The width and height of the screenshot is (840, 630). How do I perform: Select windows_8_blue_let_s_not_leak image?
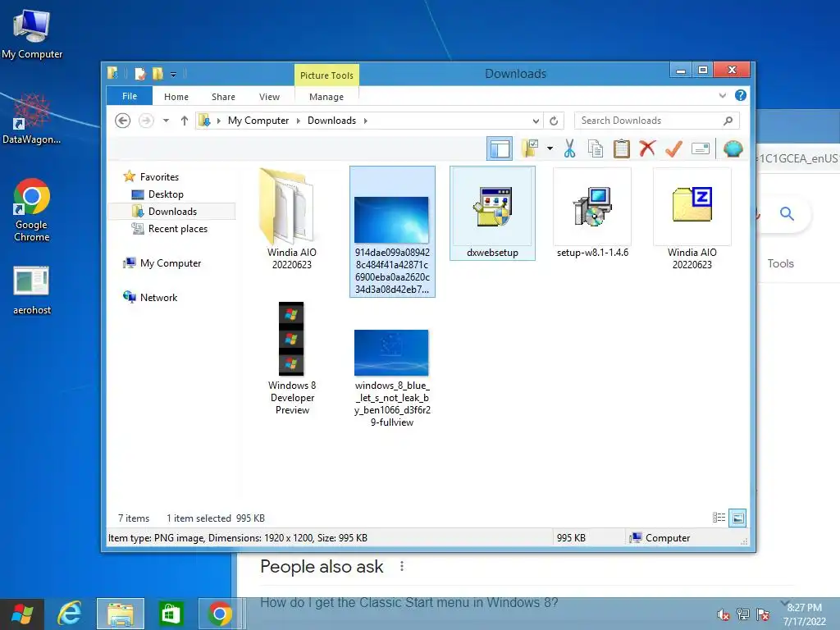click(392, 377)
